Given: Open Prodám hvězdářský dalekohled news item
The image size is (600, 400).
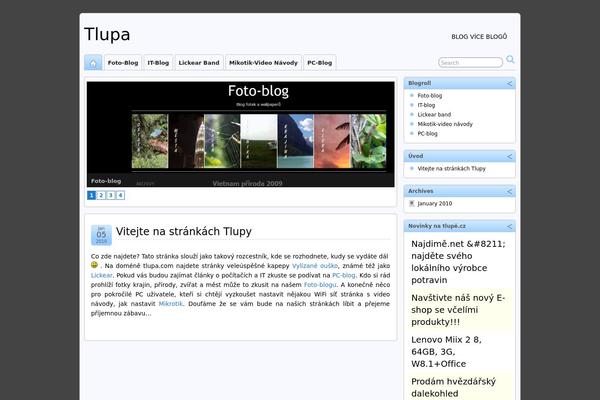Looking at the screenshot, I should coord(453,387).
